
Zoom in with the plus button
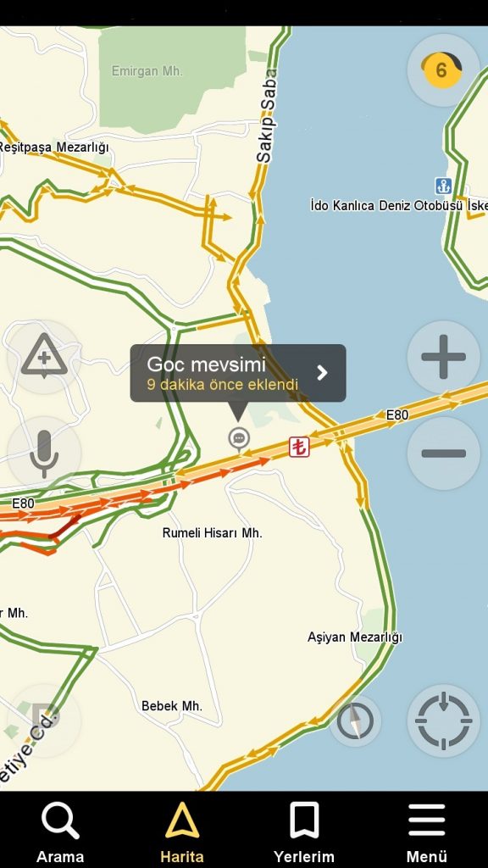[443, 357]
